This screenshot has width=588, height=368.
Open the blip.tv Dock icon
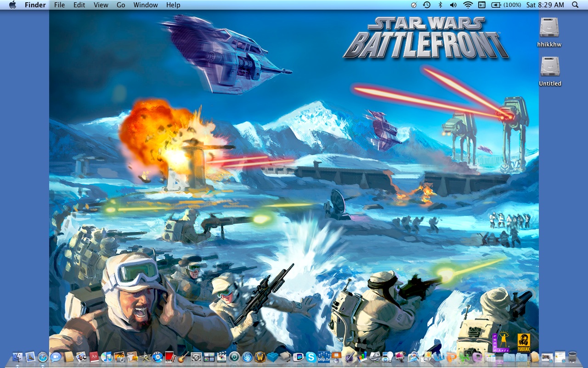[324, 357]
